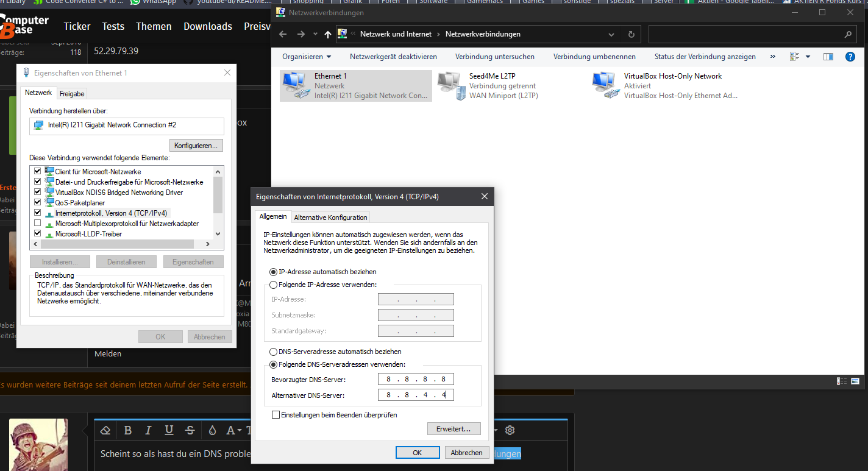Click the Strikethrough icon in the editor toolbar
The height and width of the screenshot is (471, 868).
[190, 430]
